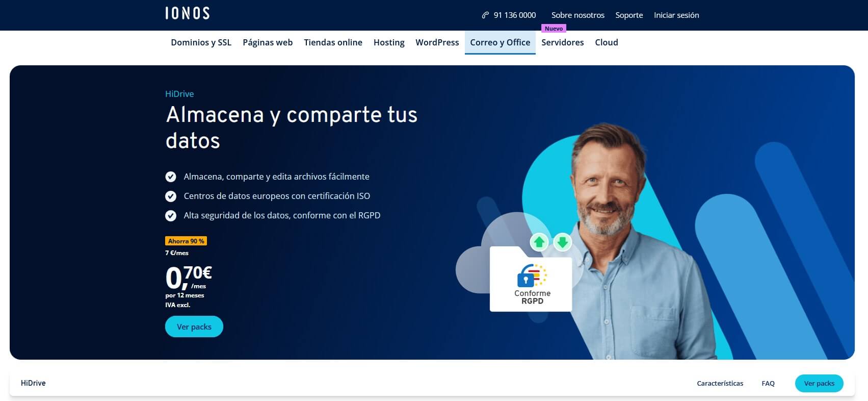Click the Iniciar sesión link
This screenshot has height=401, width=868.
tap(676, 15)
